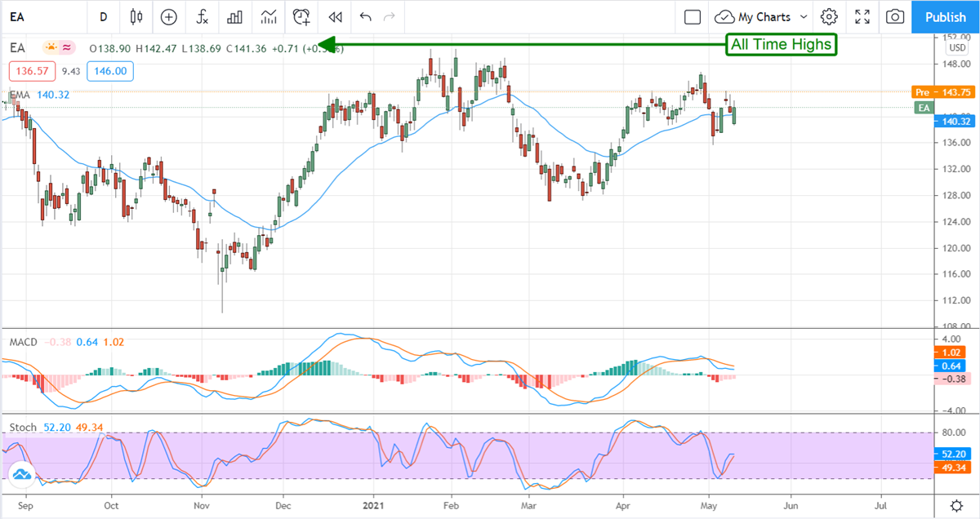980x519 pixels.
Task: Create an alert with the alarm clock icon
Action: (x=302, y=16)
